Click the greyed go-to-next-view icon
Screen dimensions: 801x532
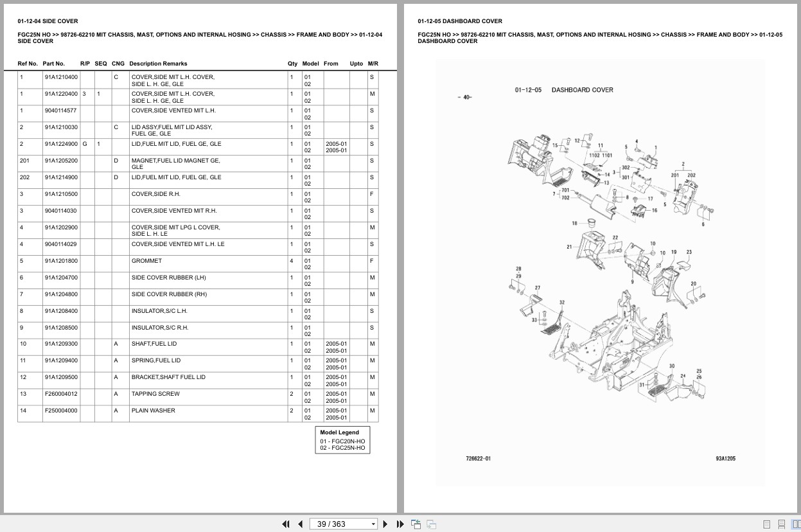pyautogui.click(x=431, y=524)
